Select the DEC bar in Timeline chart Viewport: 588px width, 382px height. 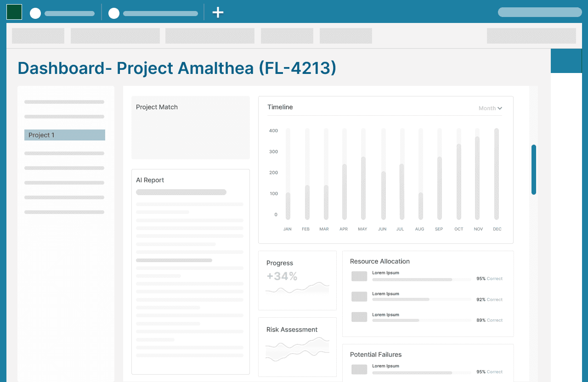pos(497,174)
